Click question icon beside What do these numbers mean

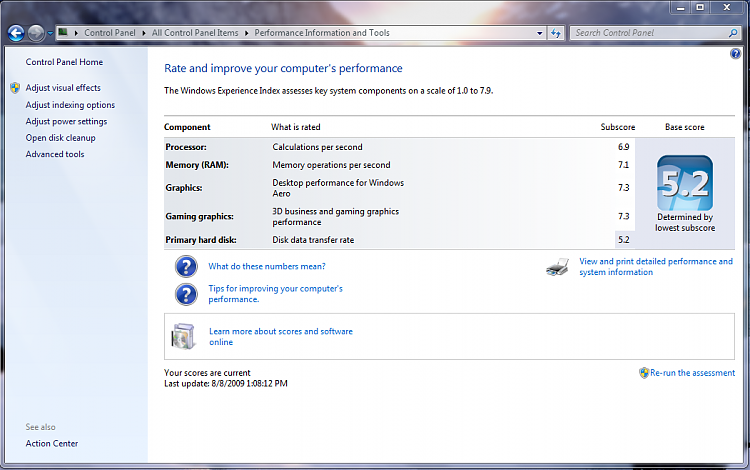[x=186, y=267]
